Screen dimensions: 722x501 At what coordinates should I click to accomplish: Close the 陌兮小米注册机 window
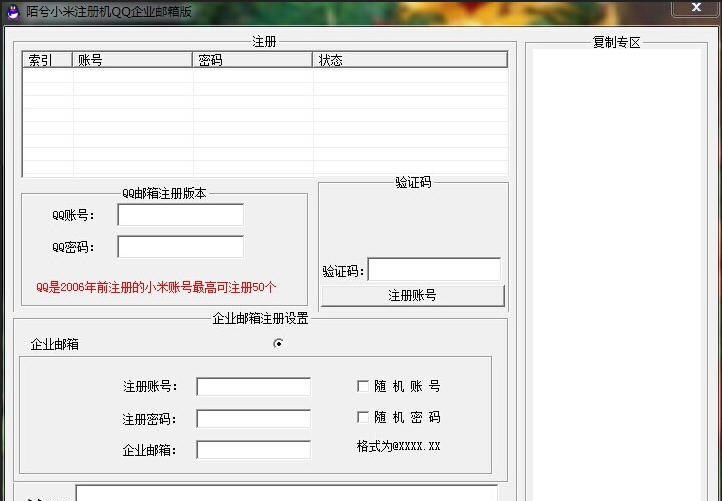(x=696, y=8)
